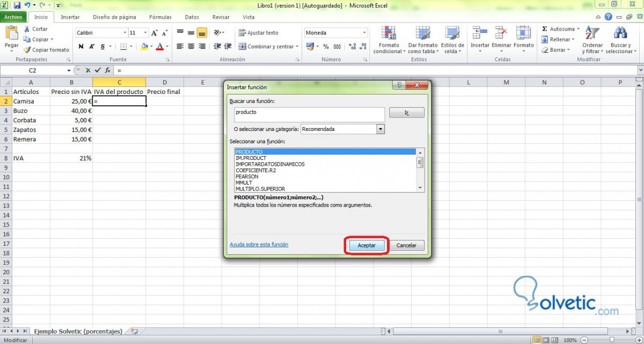The width and height of the screenshot is (644, 344).
Task: Click Copiar formato paintbrush
Action: click(47, 50)
